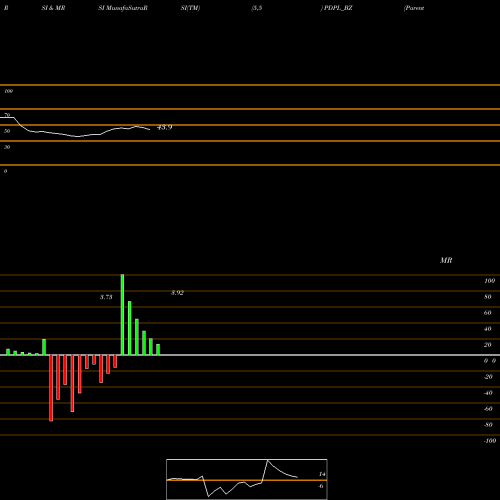Click the RSI value label 48.9
500x500 pixels.
click(164, 127)
